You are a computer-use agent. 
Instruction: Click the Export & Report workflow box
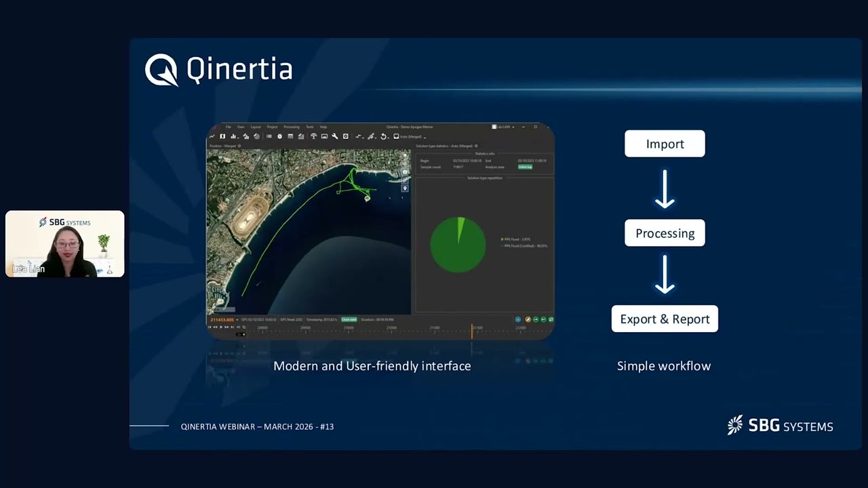click(665, 319)
